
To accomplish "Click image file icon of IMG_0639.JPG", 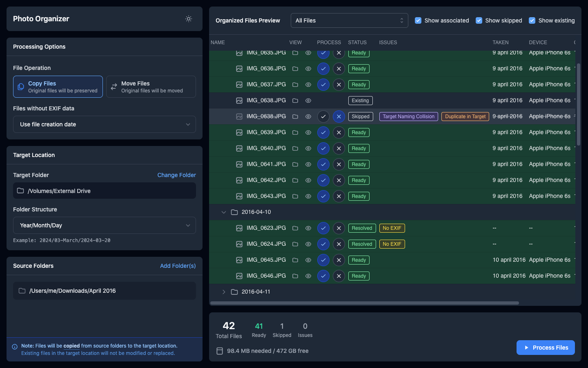I will coord(239,132).
